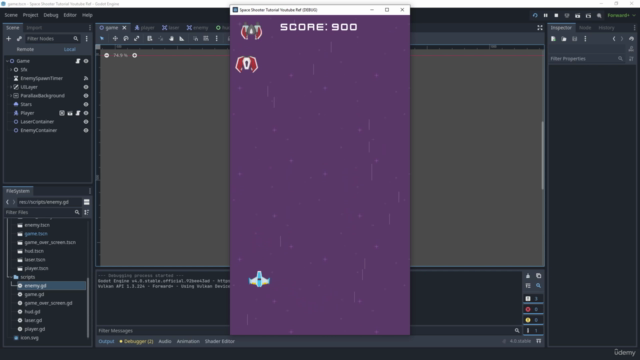Open Inspector extra options menu
This screenshot has width=640, height=360.
585,39
